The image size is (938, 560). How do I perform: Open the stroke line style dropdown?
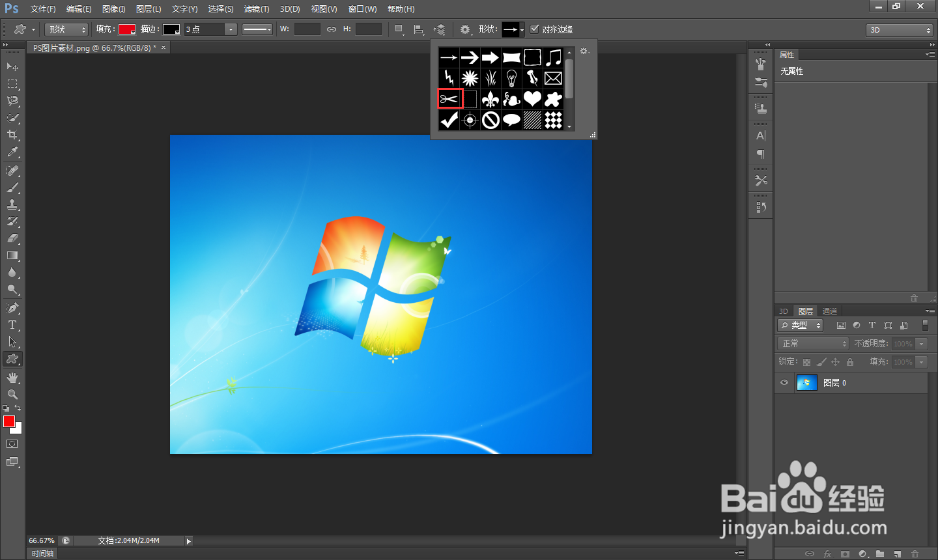coord(257,29)
